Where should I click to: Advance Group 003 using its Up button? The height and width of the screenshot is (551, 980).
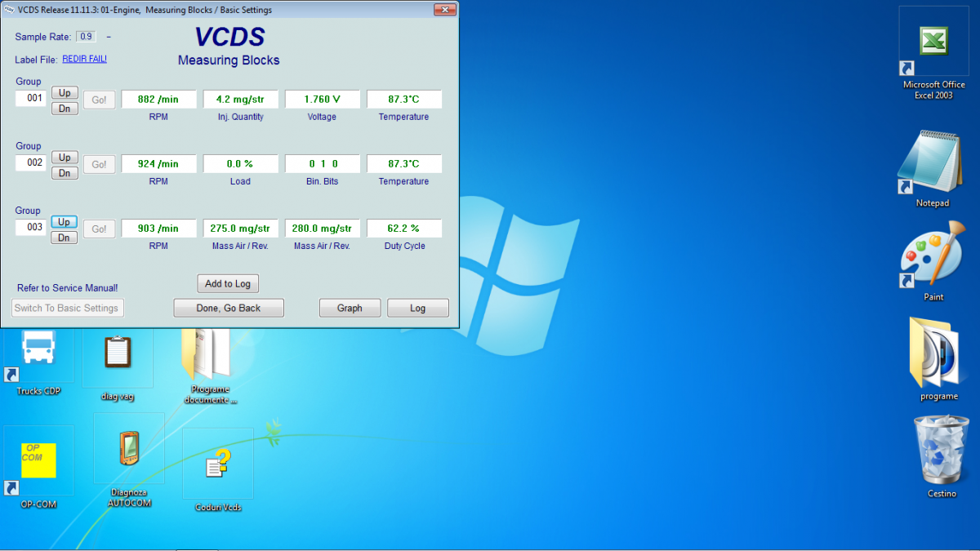click(65, 222)
